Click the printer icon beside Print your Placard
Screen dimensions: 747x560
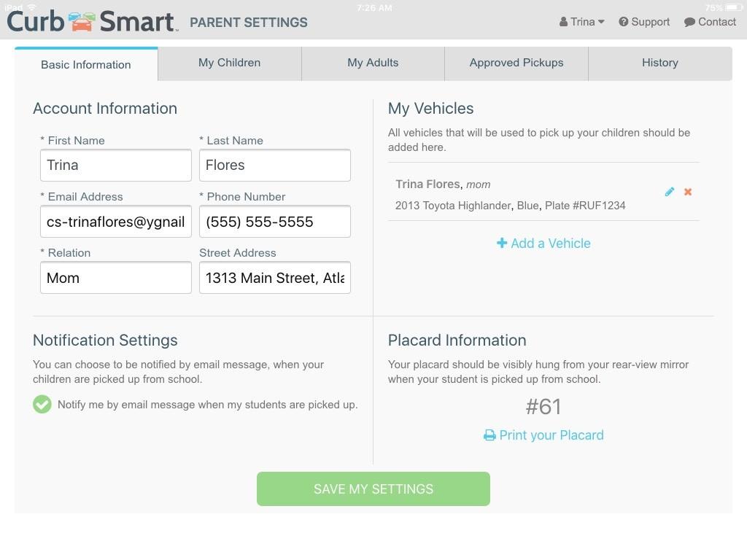(489, 435)
